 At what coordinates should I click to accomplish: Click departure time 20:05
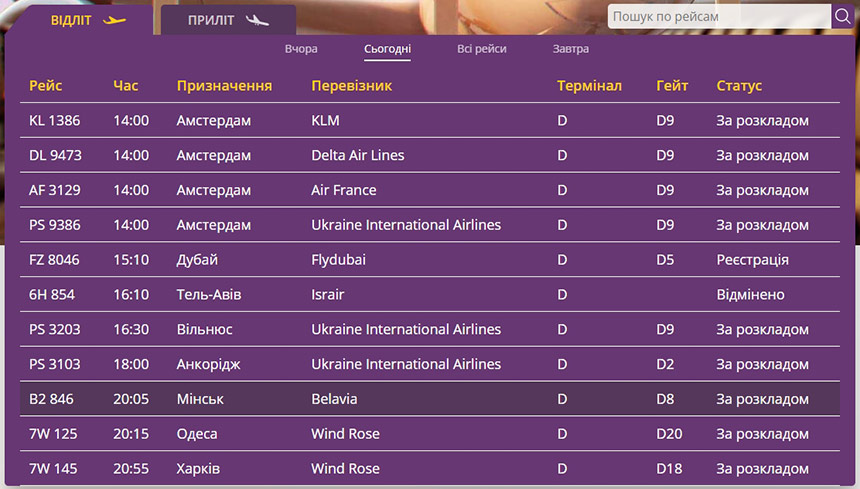(131, 399)
